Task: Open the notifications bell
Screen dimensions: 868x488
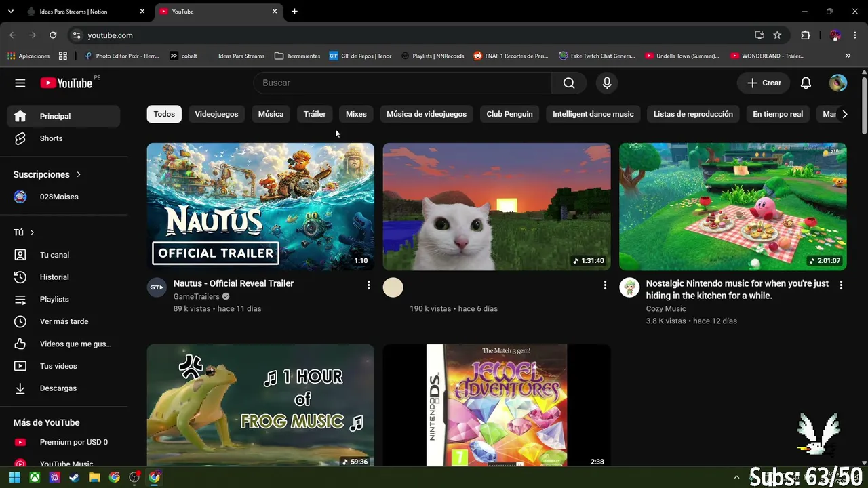Action: (806, 83)
